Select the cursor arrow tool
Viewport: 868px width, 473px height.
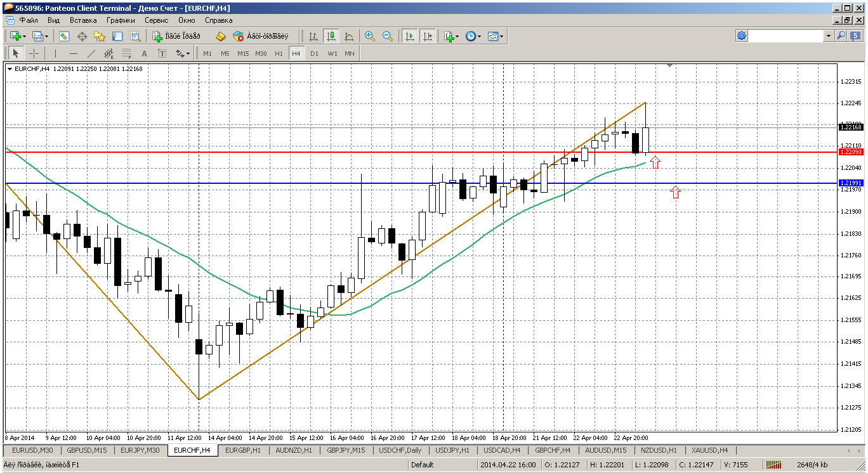pos(16,53)
